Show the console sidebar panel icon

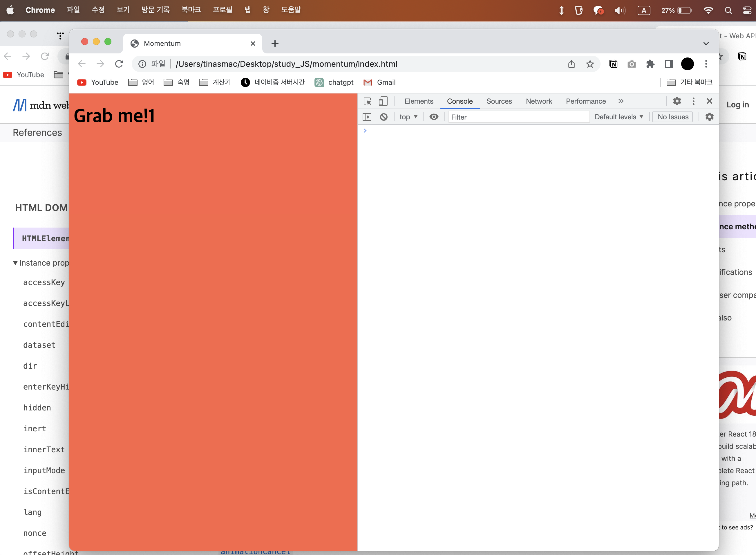[x=367, y=117]
